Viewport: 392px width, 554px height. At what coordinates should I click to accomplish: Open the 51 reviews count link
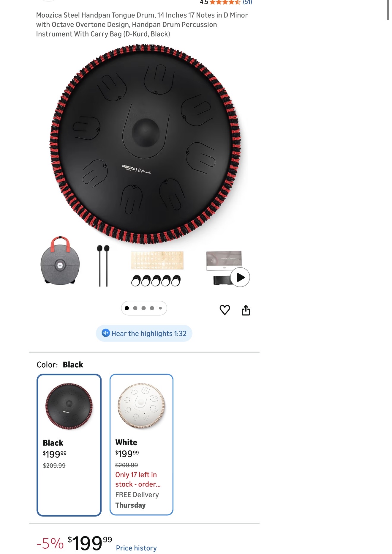point(247,2)
